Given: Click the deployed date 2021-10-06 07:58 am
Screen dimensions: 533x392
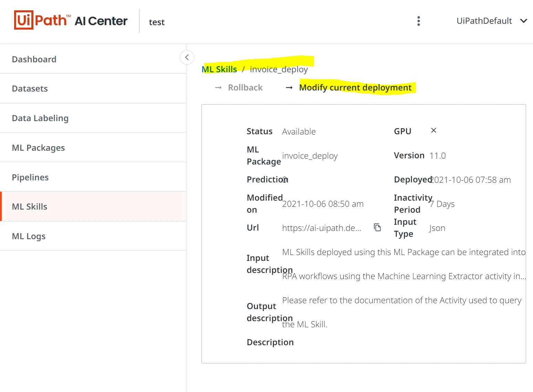Looking at the screenshot, I should click(x=471, y=180).
